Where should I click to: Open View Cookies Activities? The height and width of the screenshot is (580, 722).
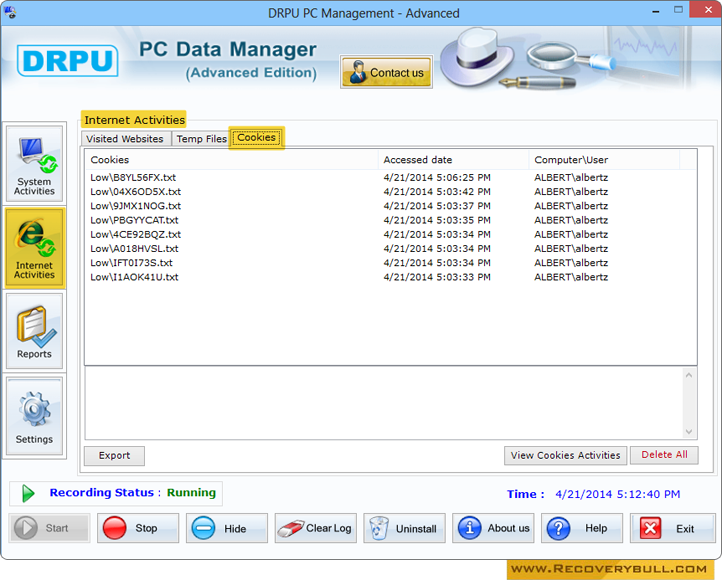point(565,455)
